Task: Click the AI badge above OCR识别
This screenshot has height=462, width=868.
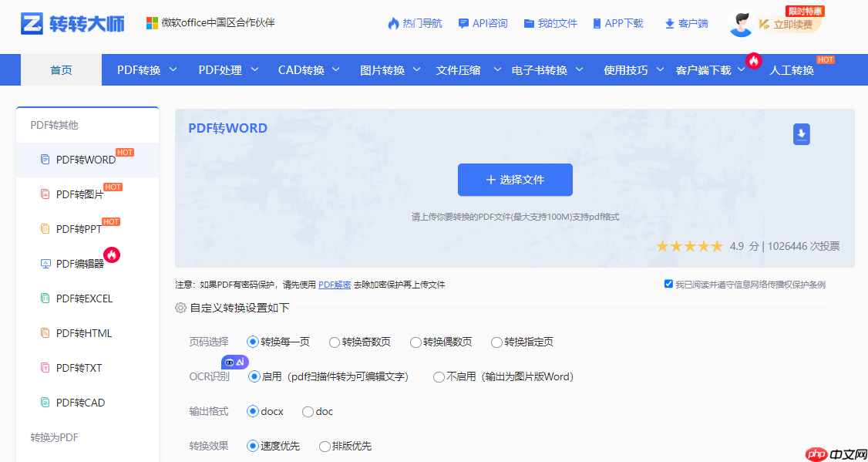Action: coord(234,362)
